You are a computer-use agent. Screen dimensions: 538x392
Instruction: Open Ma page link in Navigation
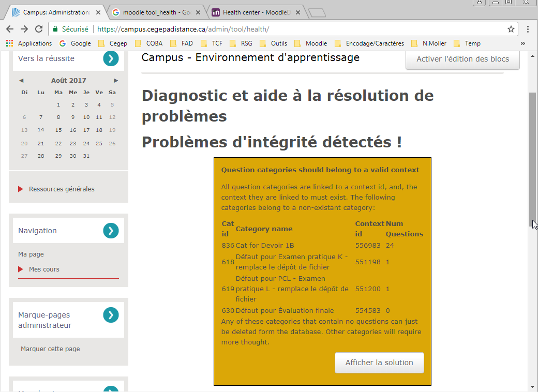click(x=31, y=254)
